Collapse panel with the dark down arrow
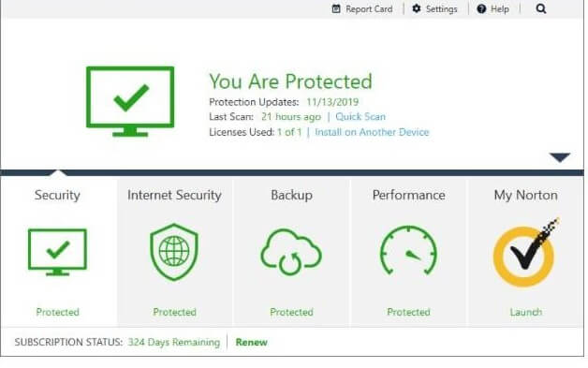 (560, 157)
